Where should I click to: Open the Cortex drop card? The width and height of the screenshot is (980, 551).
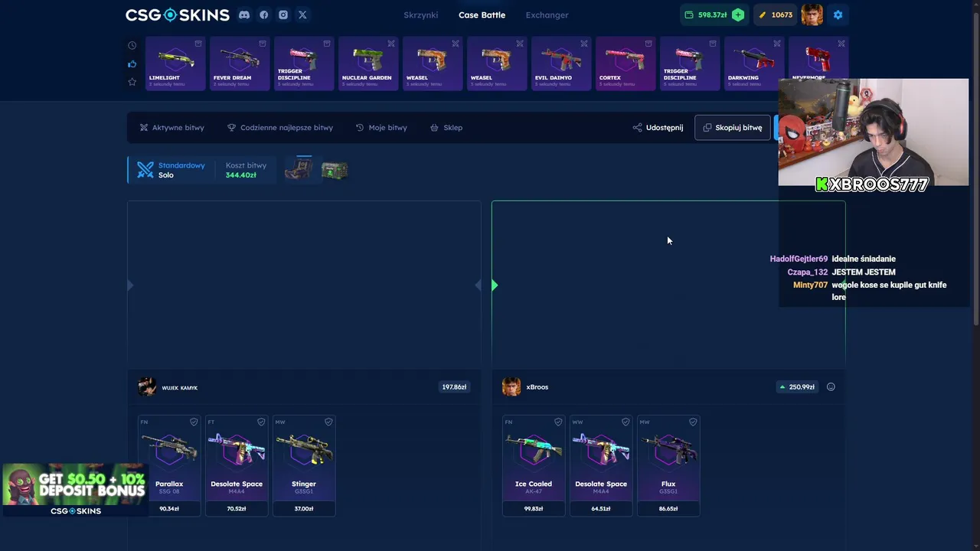pyautogui.click(x=626, y=64)
